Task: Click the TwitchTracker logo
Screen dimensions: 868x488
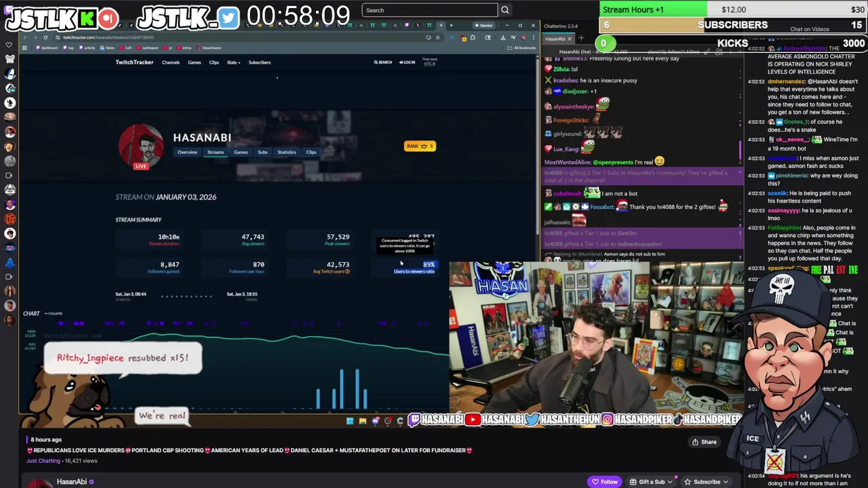Action: tap(134, 62)
